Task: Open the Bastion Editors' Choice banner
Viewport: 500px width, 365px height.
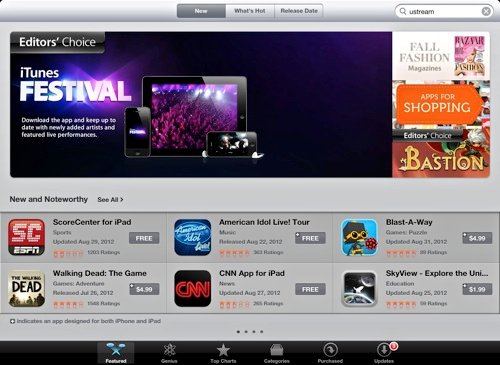Action: (441, 153)
